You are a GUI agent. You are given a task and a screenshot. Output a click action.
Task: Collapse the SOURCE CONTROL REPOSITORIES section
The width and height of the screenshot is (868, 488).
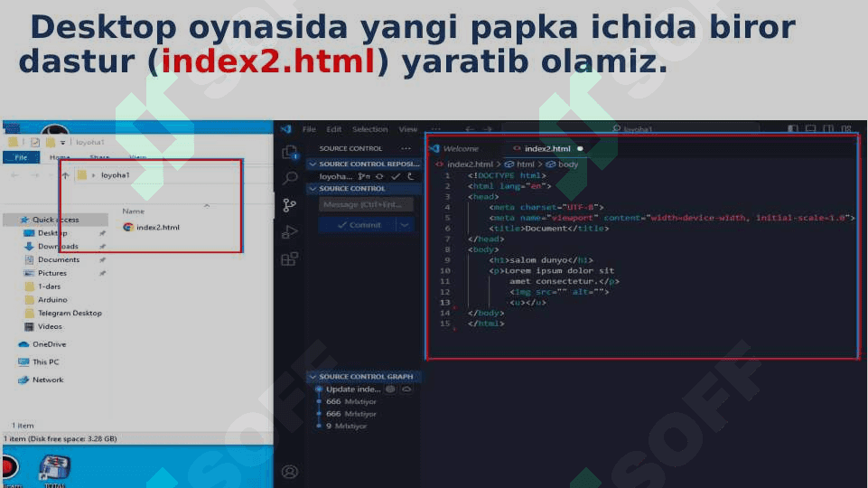(313, 164)
